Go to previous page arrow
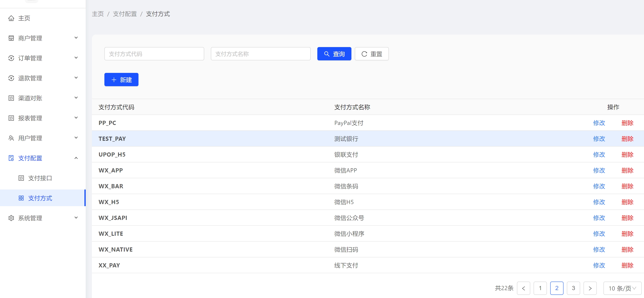The height and width of the screenshot is (298, 644). click(x=524, y=288)
